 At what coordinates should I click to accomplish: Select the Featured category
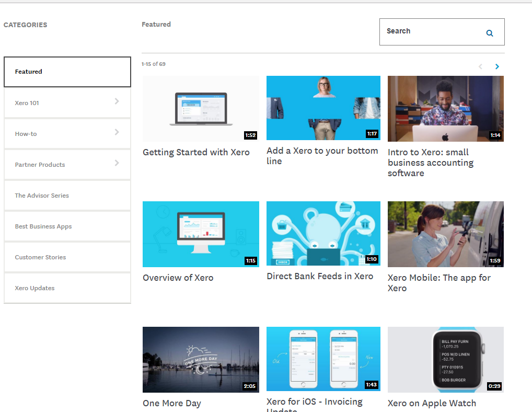tap(67, 72)
